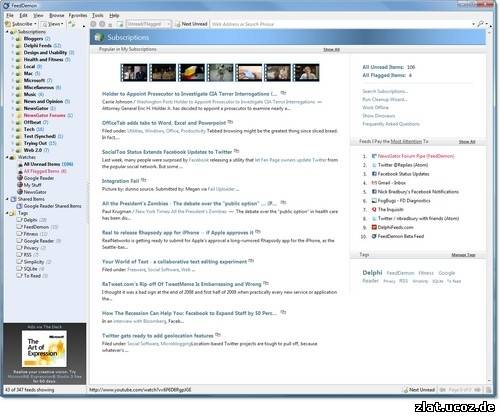Click the back navigation round button

pyautogui.click(x=94, y=24)
